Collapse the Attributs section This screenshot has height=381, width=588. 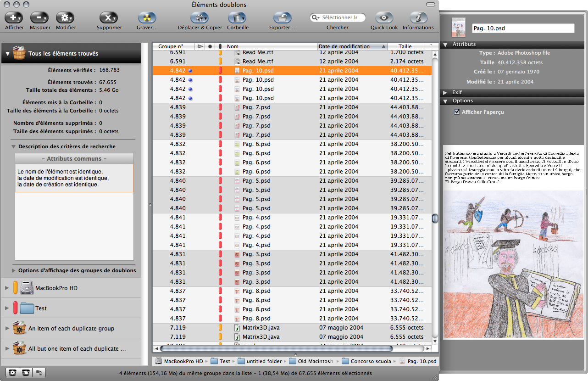coord(445,45)
